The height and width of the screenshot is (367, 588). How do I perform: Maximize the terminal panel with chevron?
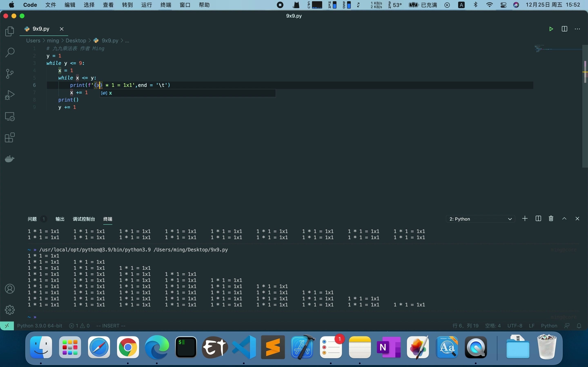pos(565,219)
